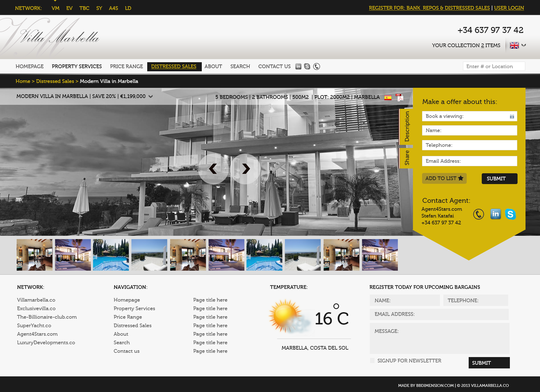Select LD in the network bar
The height and width of the screenshot is (392, 540).
coord(128,8)
